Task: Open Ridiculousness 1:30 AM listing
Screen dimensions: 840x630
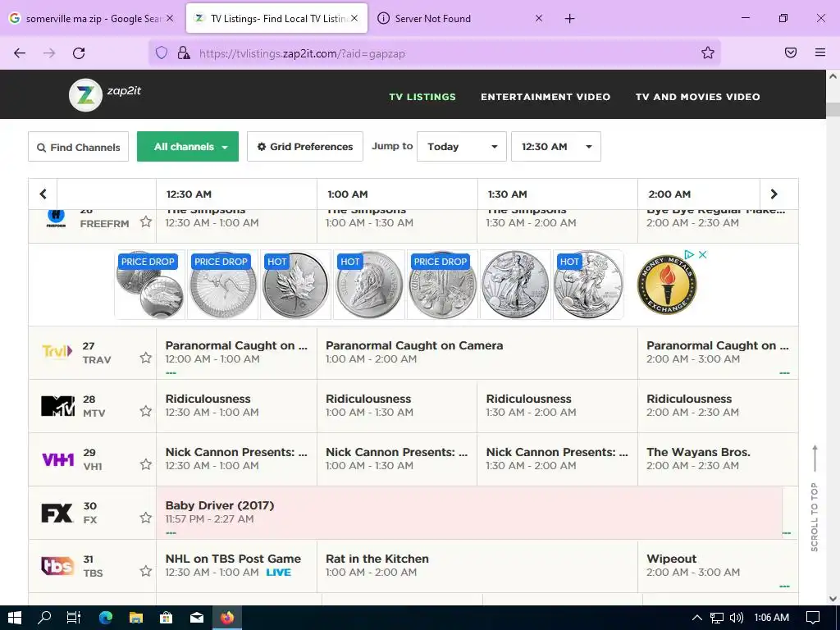Action: [x=557, y=405]
